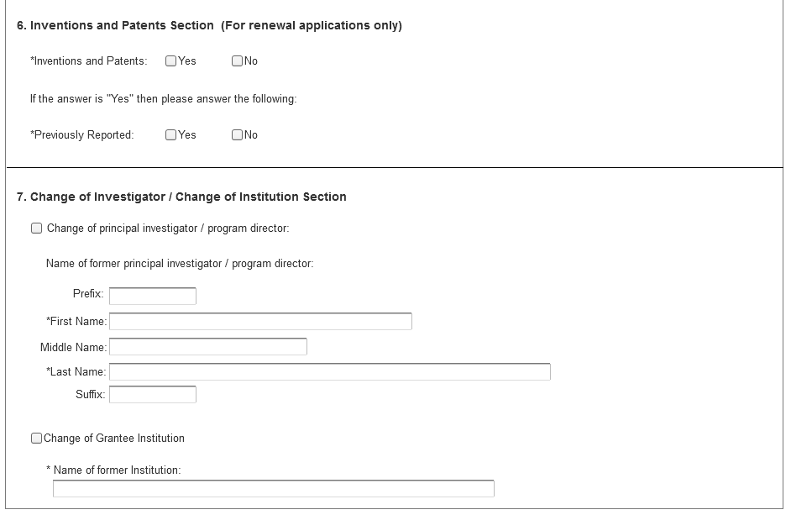Select the Middle Name text box
This screenshot has width=812, height=515.
(x=207, y=347)
